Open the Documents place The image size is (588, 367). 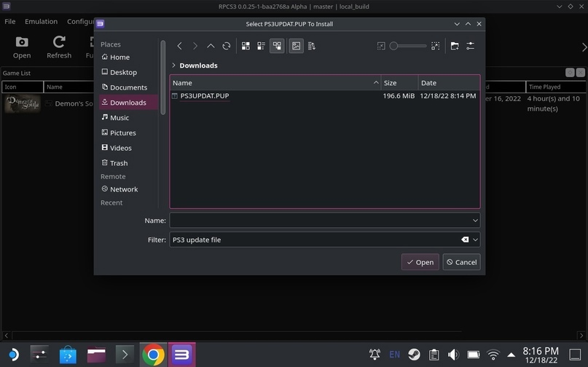129,87
